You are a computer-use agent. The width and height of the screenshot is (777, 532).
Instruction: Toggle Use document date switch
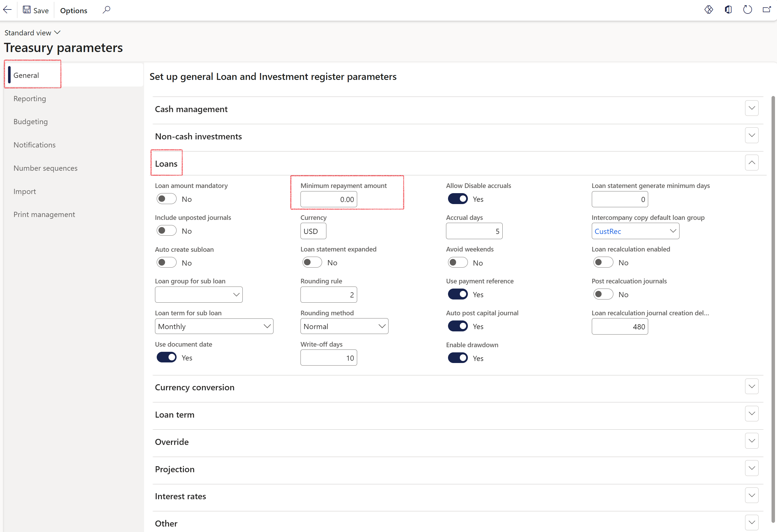point(166,358)
